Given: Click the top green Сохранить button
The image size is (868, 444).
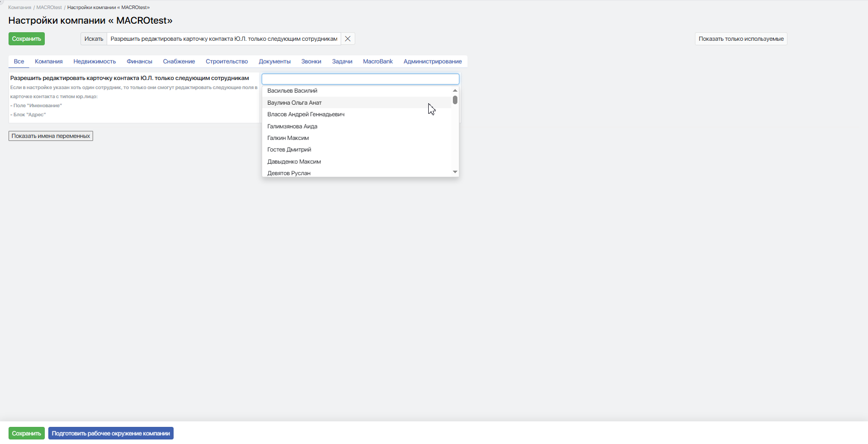Looking at the screenshot, I should pos(27,39).
